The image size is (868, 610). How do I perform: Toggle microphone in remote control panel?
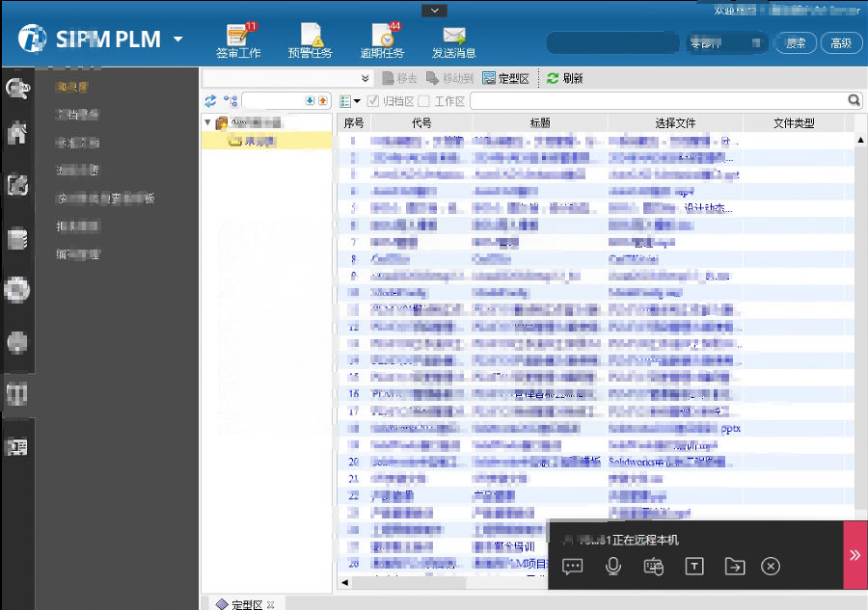point(612,567)
